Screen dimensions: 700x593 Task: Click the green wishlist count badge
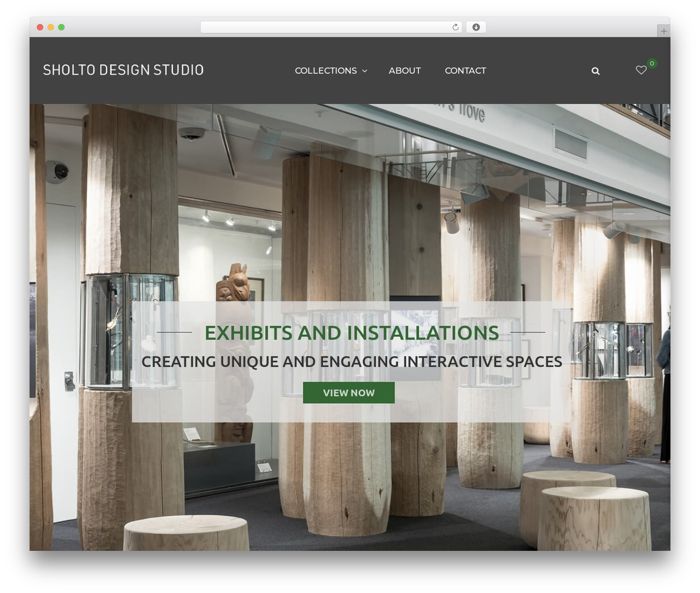(x=652, y=63)
